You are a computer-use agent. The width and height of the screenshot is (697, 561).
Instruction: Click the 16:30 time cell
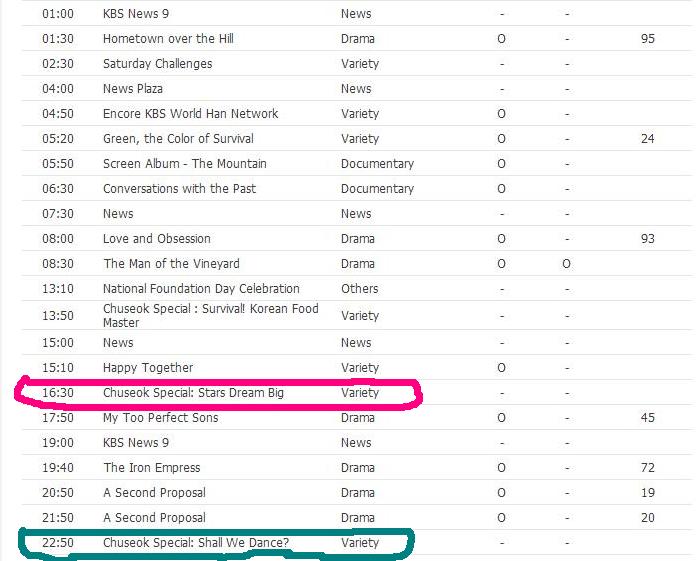58,393
